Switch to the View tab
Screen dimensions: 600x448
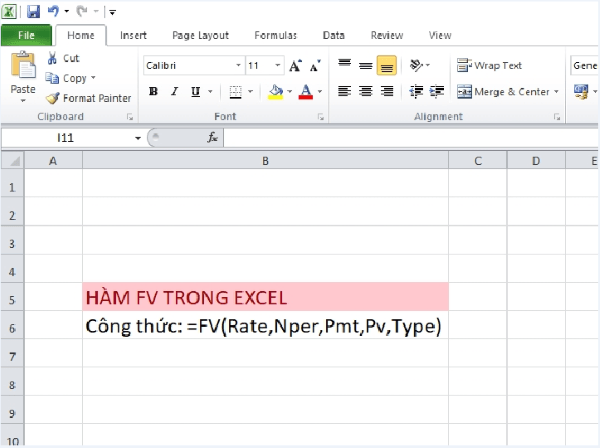click(x=440, y=35)
